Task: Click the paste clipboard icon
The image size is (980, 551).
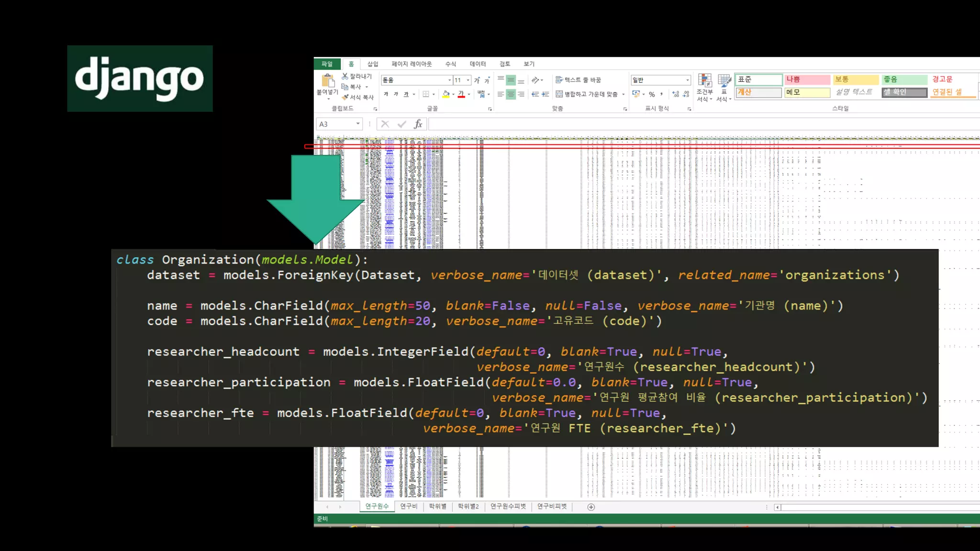Action: pos(328,80)
